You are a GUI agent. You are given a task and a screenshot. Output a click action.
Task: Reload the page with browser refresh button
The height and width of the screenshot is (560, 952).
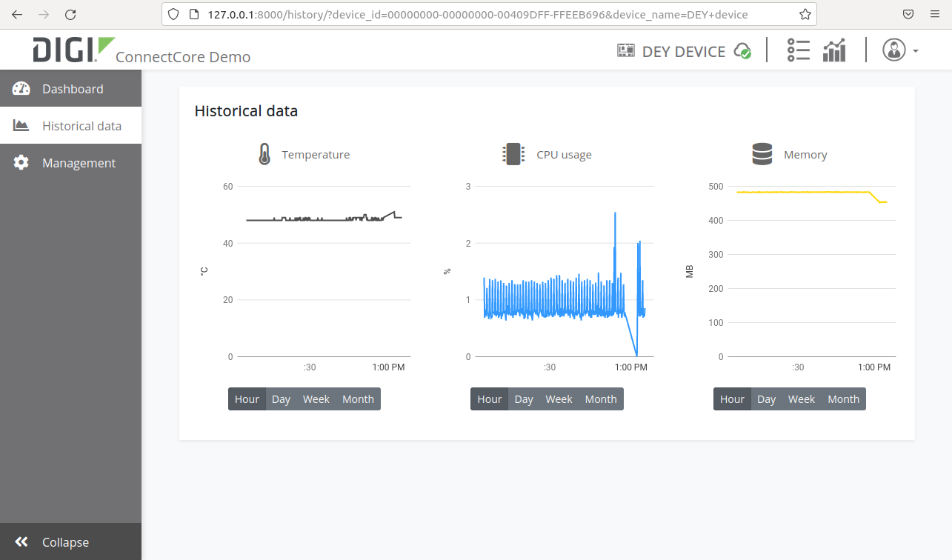(x=70, y=14)
